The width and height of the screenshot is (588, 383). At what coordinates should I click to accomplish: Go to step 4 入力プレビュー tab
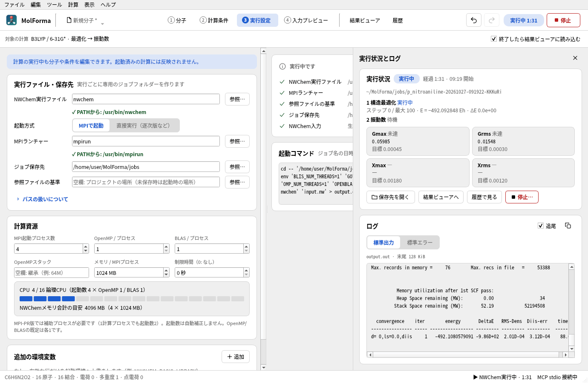pyautogui.click(x=306, y=20)
